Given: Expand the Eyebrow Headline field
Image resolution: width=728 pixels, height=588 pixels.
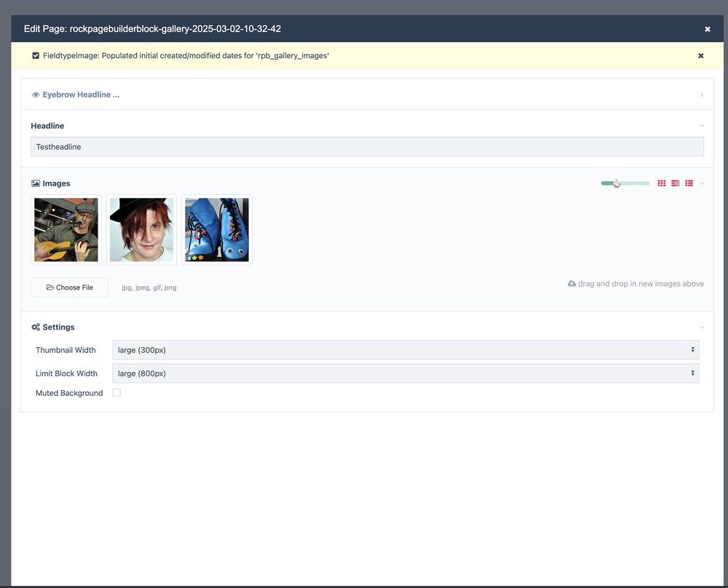Looking at the screenshot, I should (x=701, y=95).
